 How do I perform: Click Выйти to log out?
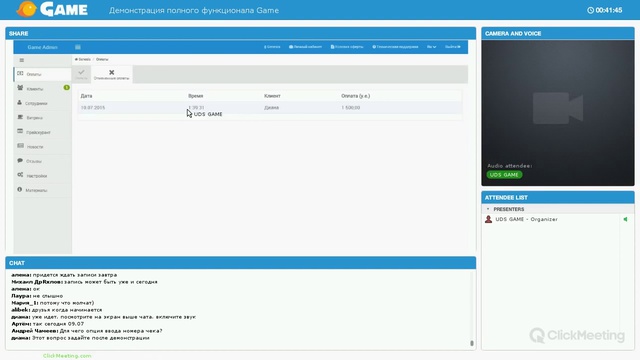pyautogui.click(x=453, y=47)
